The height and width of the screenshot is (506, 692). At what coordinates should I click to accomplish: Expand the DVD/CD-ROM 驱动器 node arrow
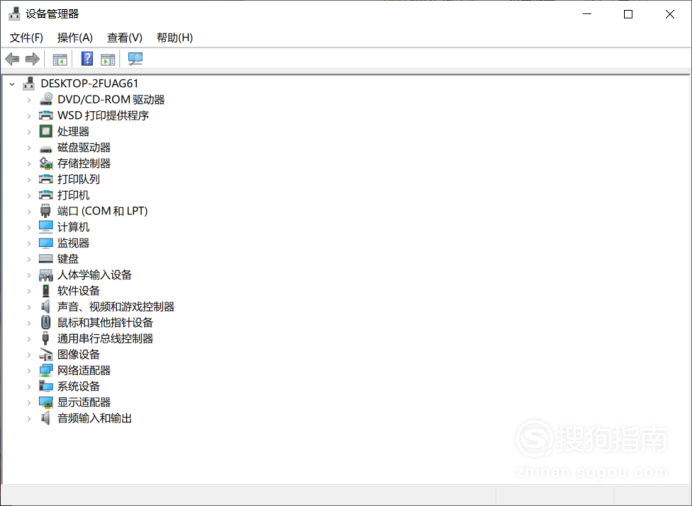[29, 100]
